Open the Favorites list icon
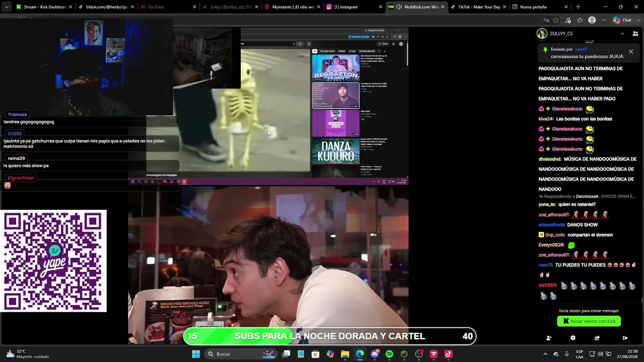The image size is (644, 362). (x=580, y=20)
